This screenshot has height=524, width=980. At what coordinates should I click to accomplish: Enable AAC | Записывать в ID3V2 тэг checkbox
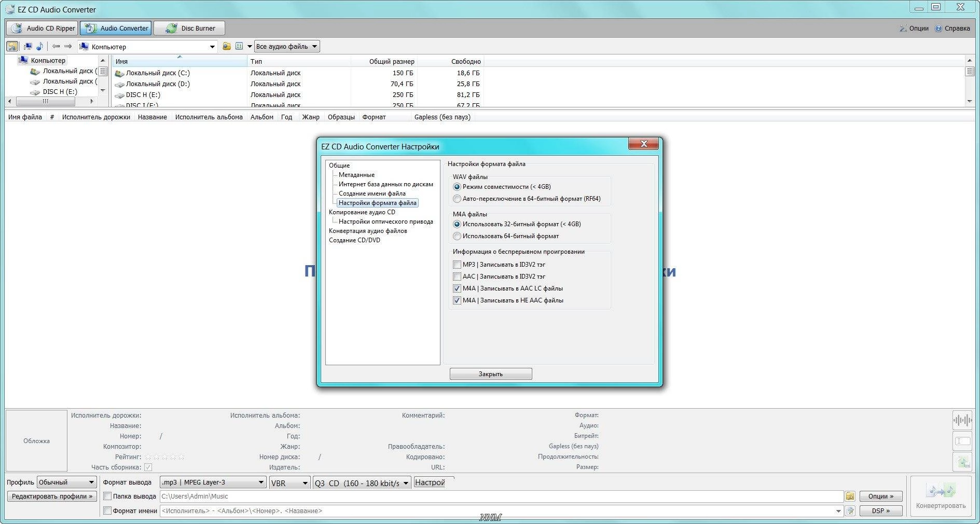(x=457, y=277)
